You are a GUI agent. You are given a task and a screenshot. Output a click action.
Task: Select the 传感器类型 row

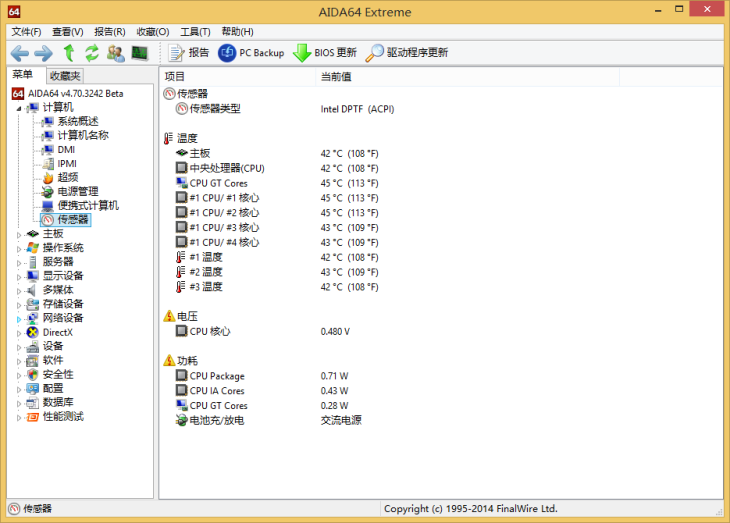[x=440, y=109]
